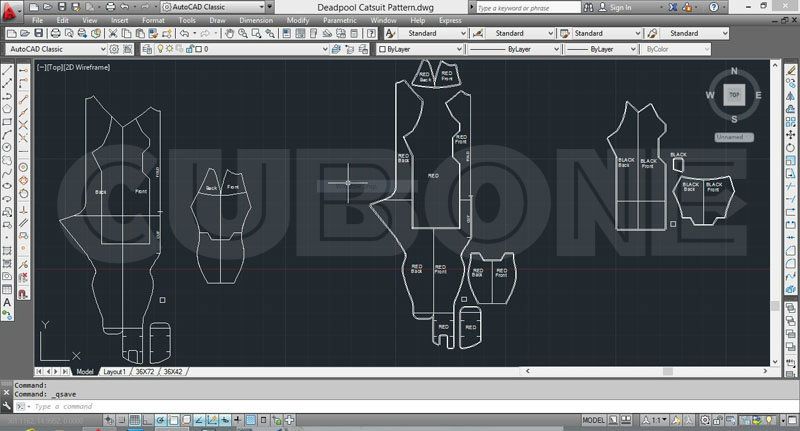The width and height of the screenshot is (800, 431).
Task: Open the lineweight ByLayer dropdown
Action: (601, 49)
